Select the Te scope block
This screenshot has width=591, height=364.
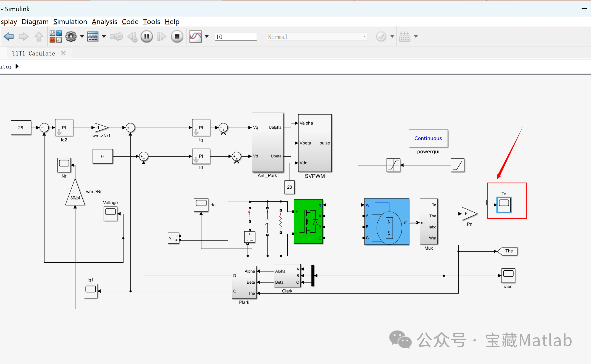pyautogui.click(x=504, y=205)
